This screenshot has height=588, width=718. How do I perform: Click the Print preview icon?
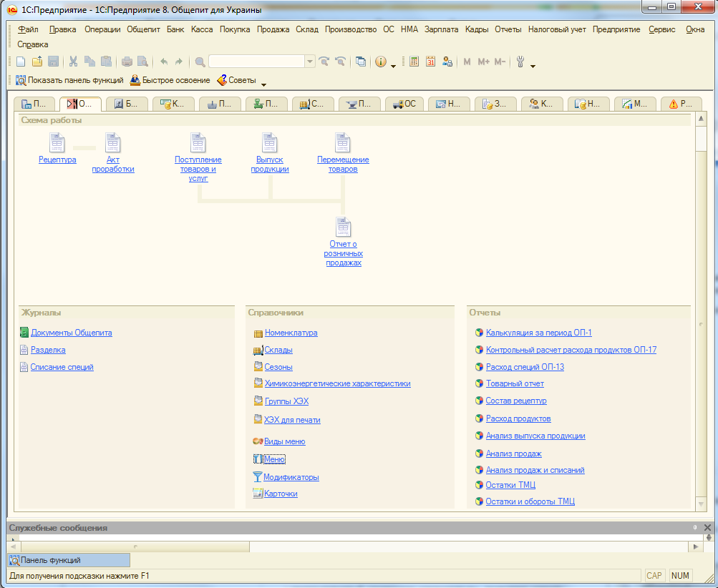click(x=143, y=62)
